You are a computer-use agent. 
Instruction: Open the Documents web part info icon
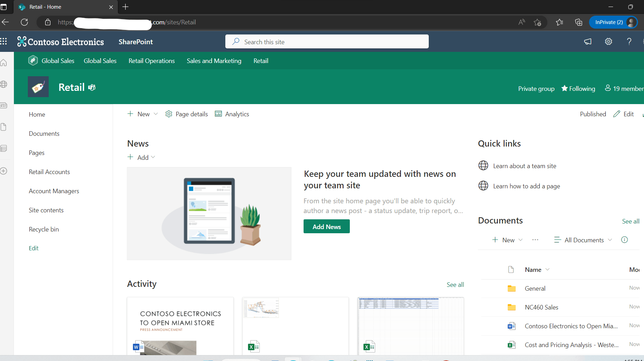coord(625,240)
